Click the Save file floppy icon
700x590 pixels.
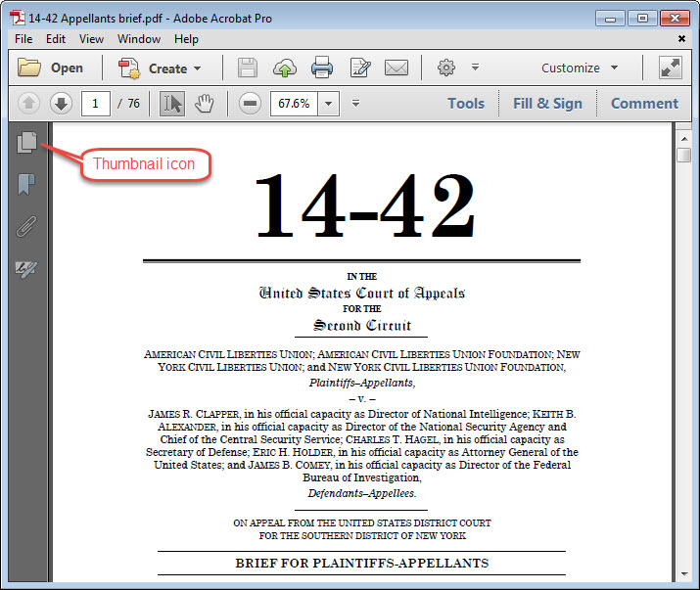248,68
